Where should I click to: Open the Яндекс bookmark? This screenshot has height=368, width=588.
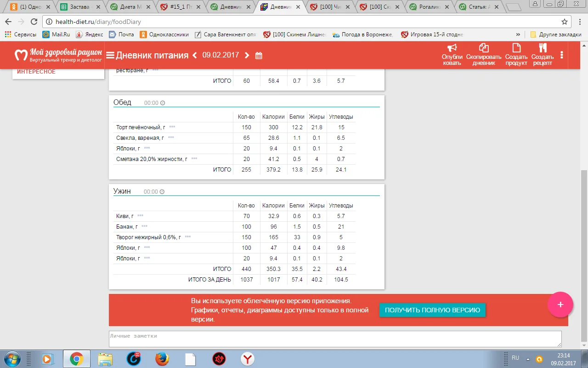[x=90, y=34]
